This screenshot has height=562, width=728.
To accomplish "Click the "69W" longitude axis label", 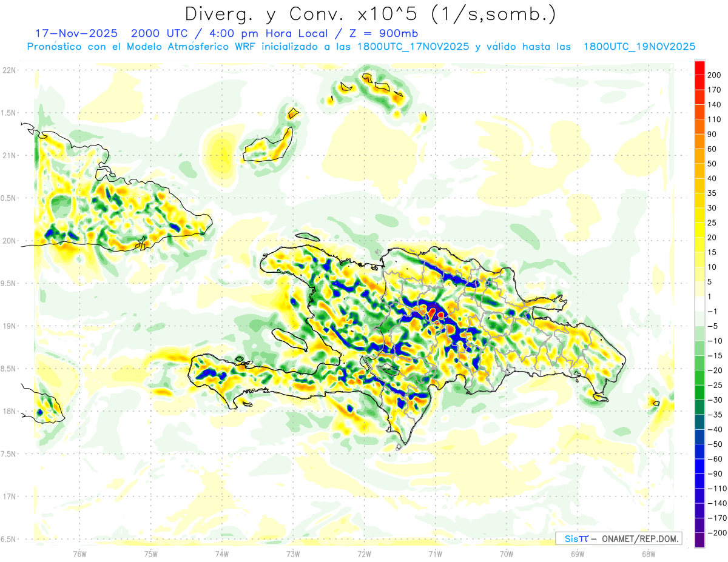I will pyautogui.click(x=578, y=555).
